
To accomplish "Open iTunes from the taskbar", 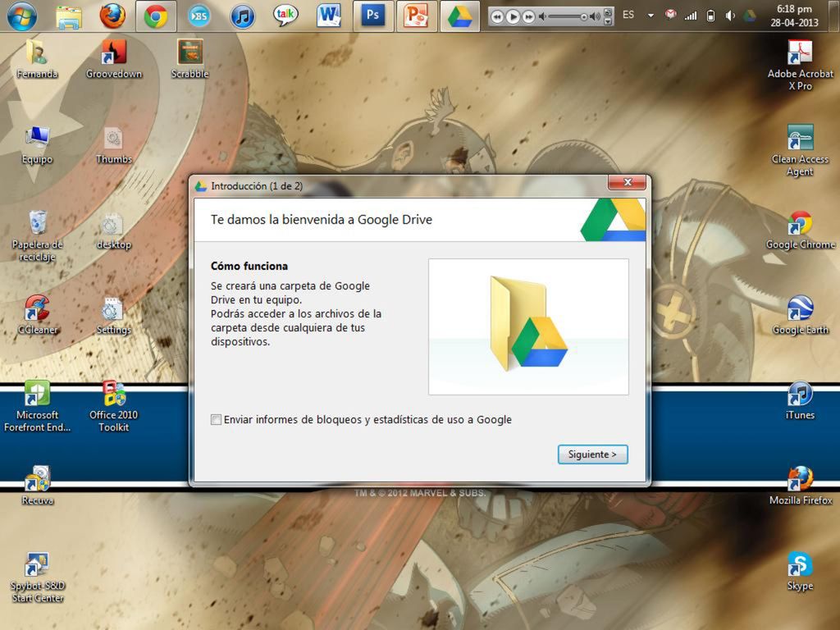I will click(x=242, y=16).
